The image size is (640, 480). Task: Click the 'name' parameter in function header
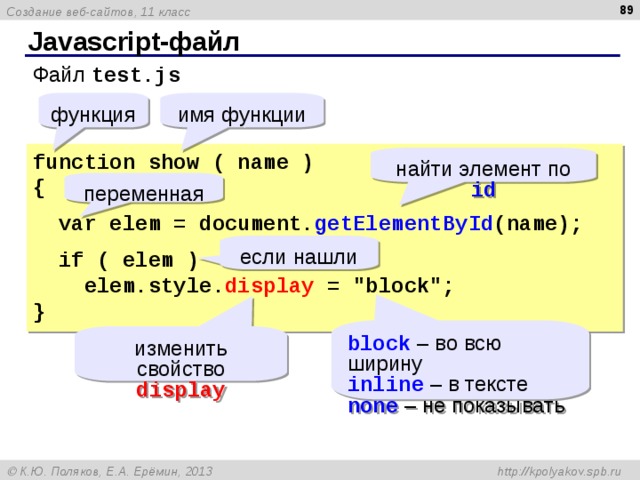pyautogui.click(x=263, y=162)
